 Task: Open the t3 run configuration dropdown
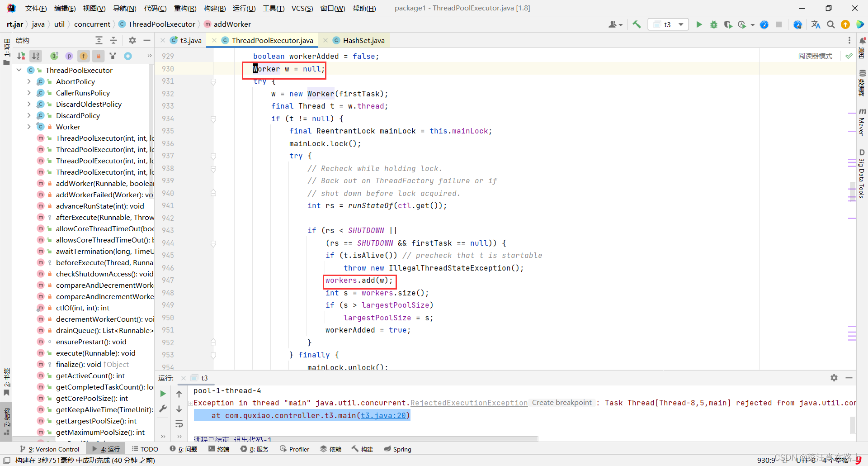tap(668, 24)
